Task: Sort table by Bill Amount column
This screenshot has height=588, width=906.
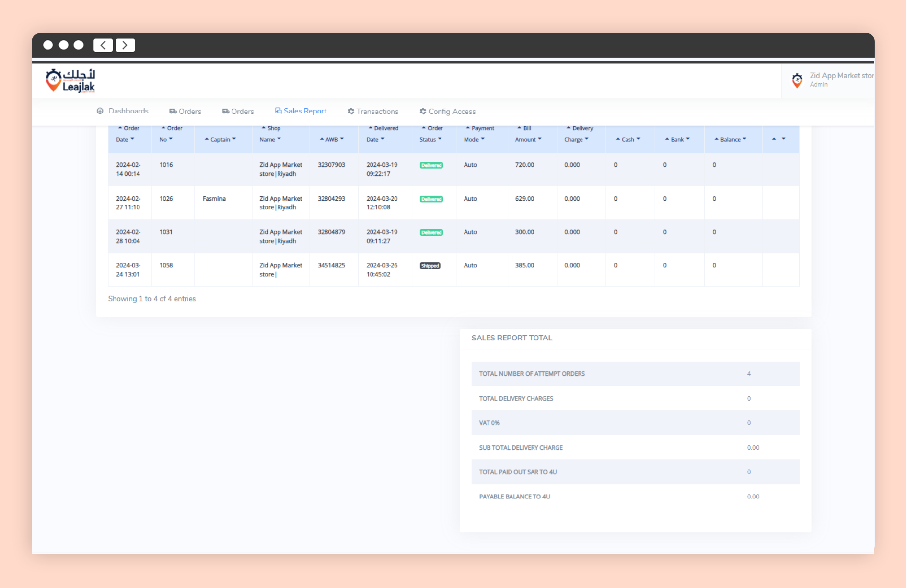Action: (x=528, y=134)
